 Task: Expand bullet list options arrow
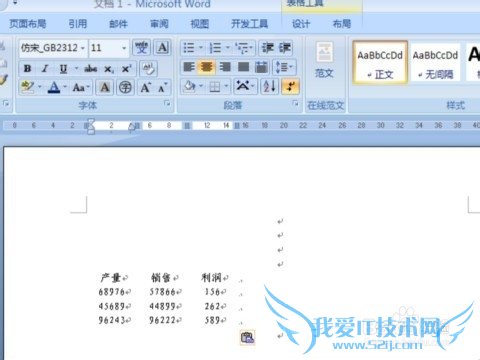(201, 48)
